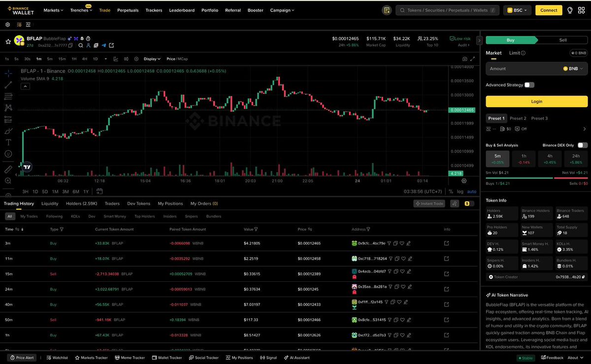
Task: Open Telegram link for BFLAP
Action: [104, 45]
